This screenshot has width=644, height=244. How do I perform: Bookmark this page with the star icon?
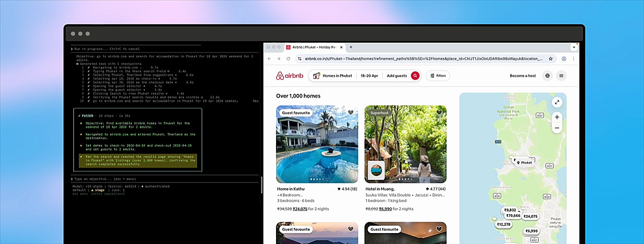[550, 59]
